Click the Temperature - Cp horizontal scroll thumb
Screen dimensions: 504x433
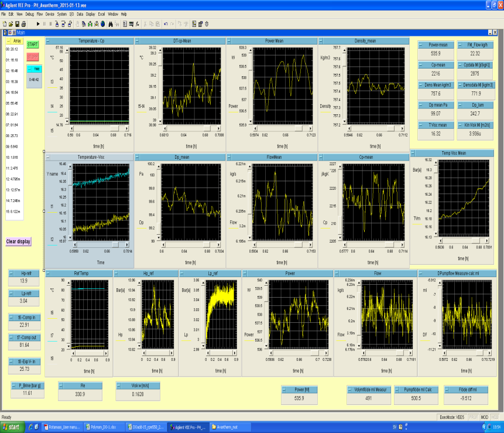coord(114,128)
